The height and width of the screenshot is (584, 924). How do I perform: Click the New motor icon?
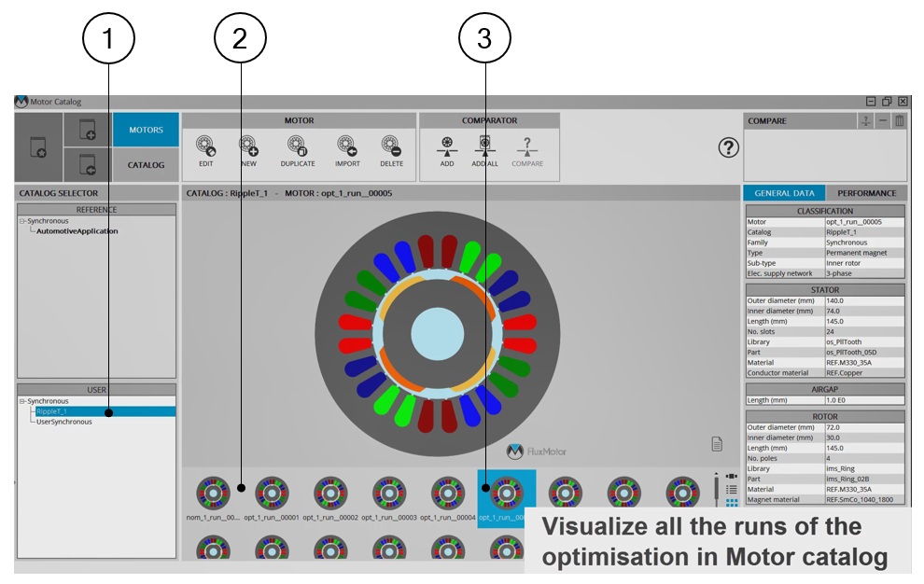click(248, 146)
